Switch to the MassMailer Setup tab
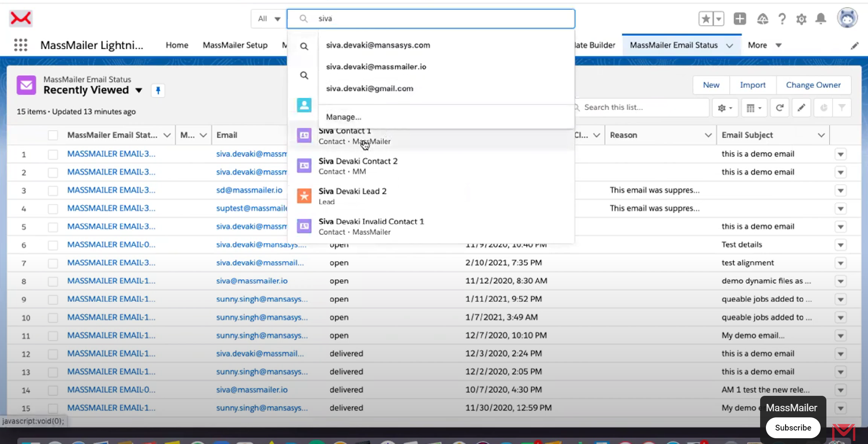 click(x=235, y=45)
